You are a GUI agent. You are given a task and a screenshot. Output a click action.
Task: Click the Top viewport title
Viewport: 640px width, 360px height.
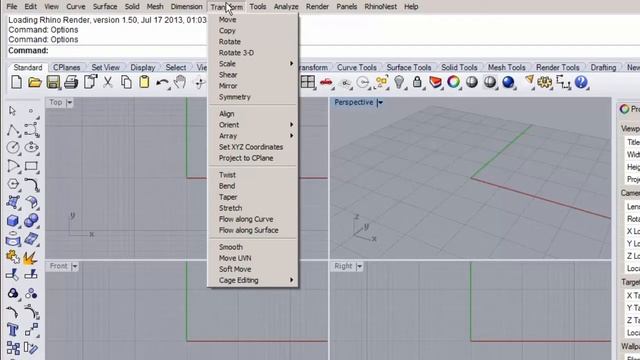click(x=56, y=102)
